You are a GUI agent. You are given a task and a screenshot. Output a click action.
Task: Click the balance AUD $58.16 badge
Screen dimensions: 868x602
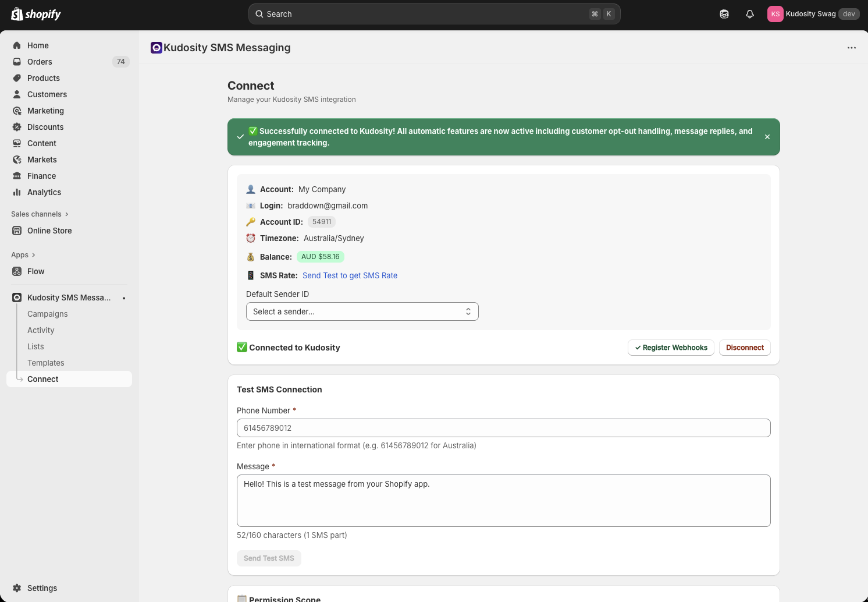[x=321, y=257]
